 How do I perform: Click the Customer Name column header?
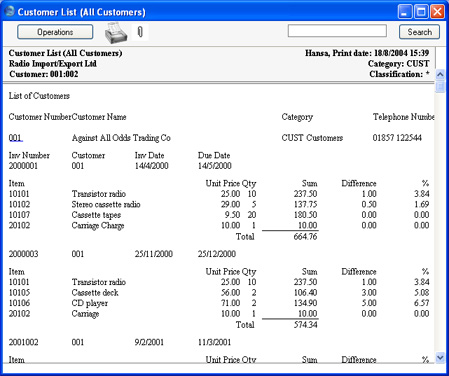coord(99,117)
